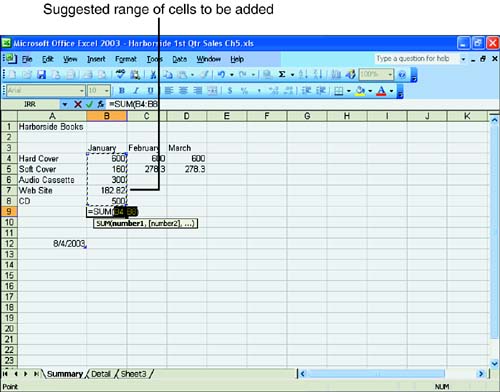Click the Merge and Center icon
500x392 pixels.
(x=212, y=91)
